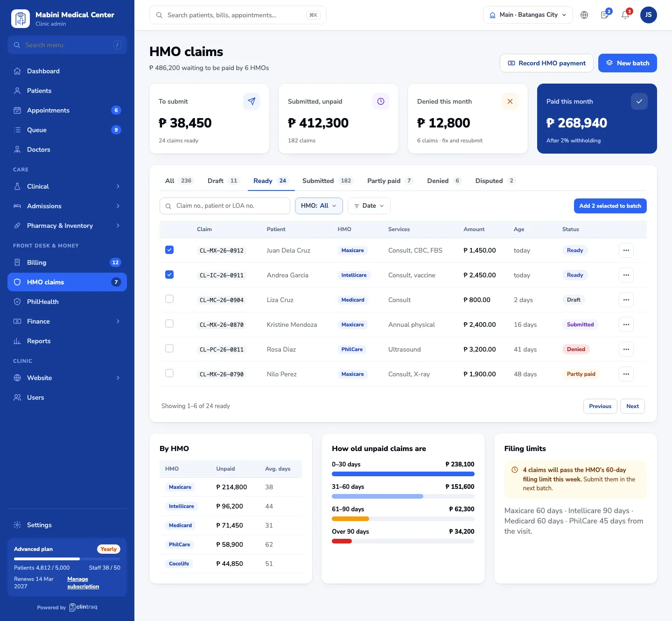672x621 pixels.
Task: Click the Advanced plan patients usage bar
Action: pyautogui.click(x=67, y=559)
